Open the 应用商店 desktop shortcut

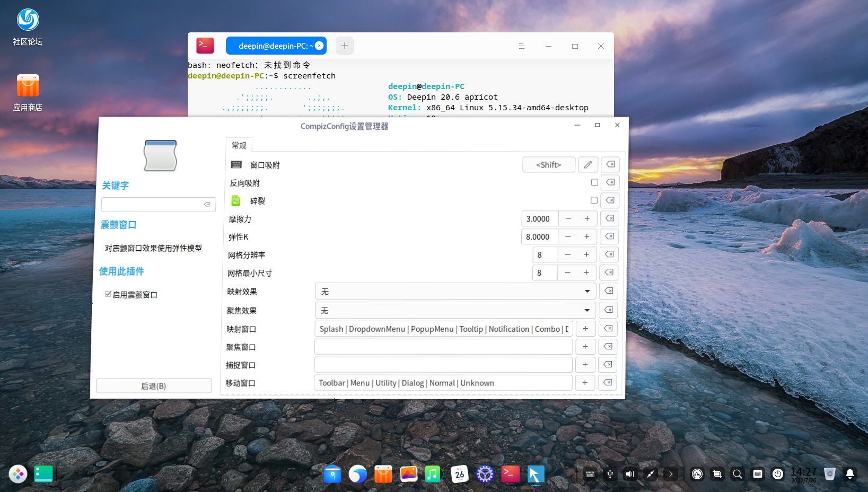pos(28,93)
